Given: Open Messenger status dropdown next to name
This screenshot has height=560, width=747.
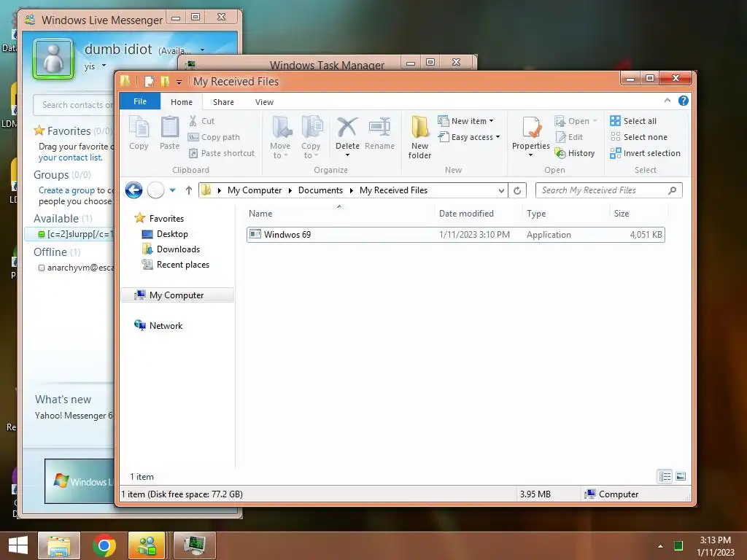Looking at the screenshot, I should point(203,50).
